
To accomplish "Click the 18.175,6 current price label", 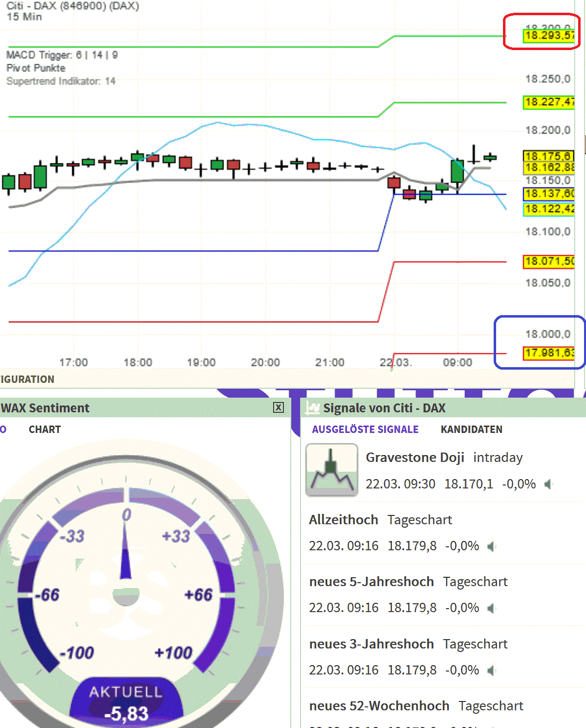I will point(549,156).
